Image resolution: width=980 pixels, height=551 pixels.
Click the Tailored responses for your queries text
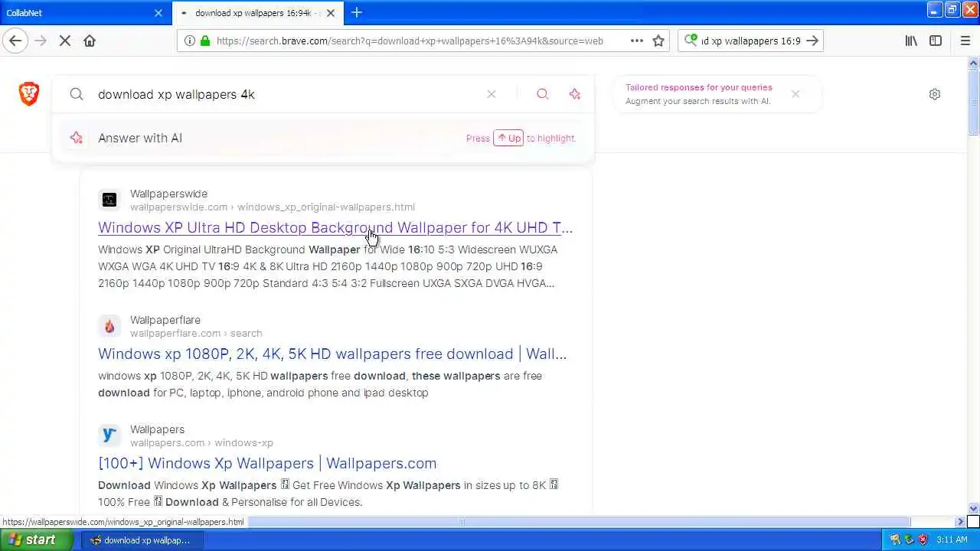tap(699, 87)
